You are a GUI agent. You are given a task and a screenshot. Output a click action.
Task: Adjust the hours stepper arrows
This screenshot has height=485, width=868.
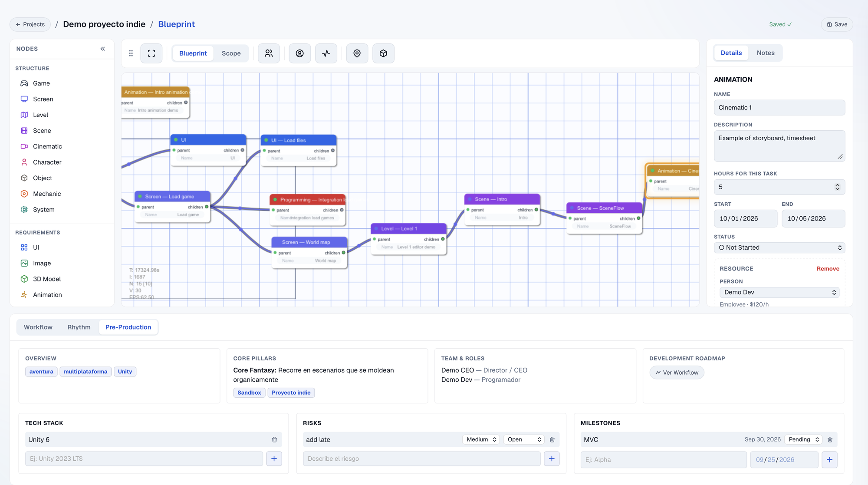[x=837, y=187]
